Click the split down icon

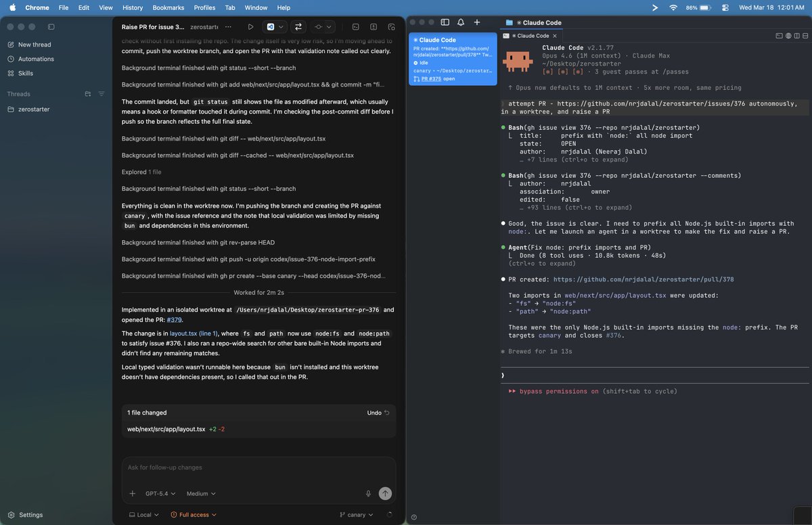coord(805,36)
